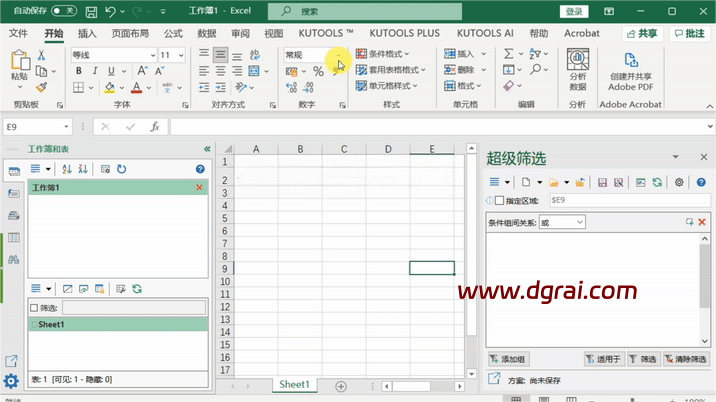Check the 筛选 filter checkbox in sheet list
The image size is (716, 402).
(34, 308)
